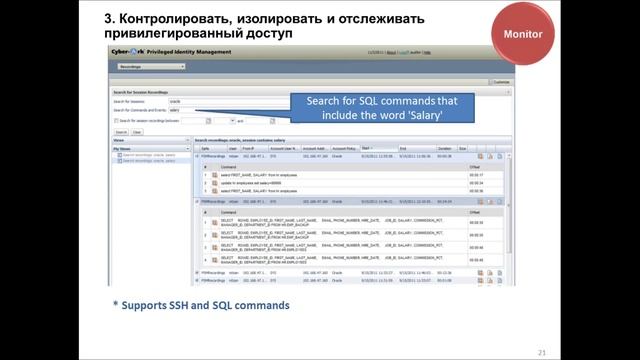Click the document icon on the second session row
This screenshot has height=360, width=640.
(x=500, y=202)
